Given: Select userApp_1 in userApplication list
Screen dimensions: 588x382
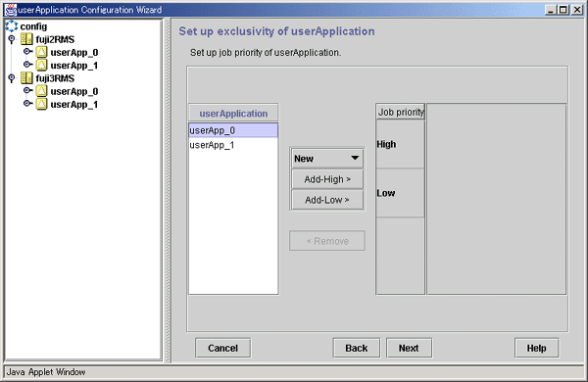Looking at the screenshot, I should point(233,145).
